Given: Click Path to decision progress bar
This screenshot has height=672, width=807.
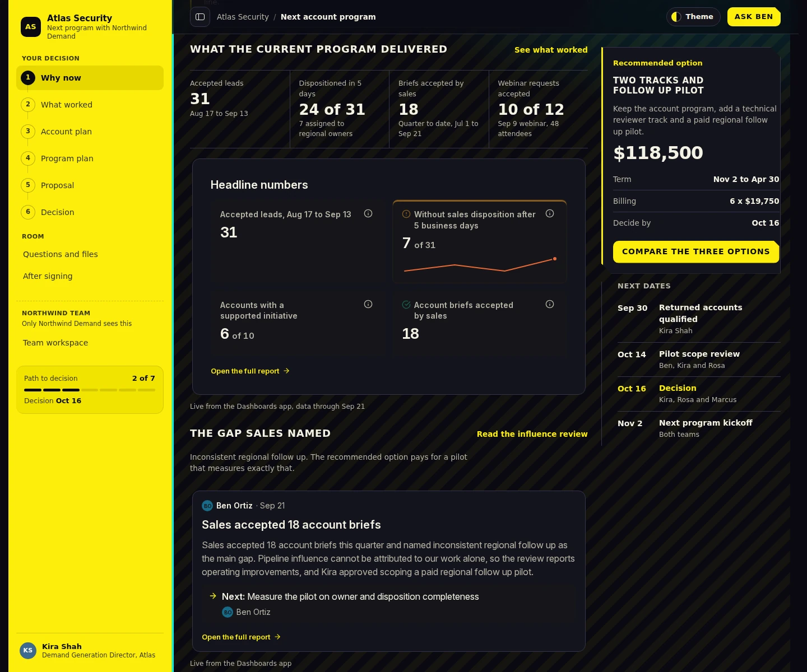Looking at the screenshot, I should (x=90, y=390).
